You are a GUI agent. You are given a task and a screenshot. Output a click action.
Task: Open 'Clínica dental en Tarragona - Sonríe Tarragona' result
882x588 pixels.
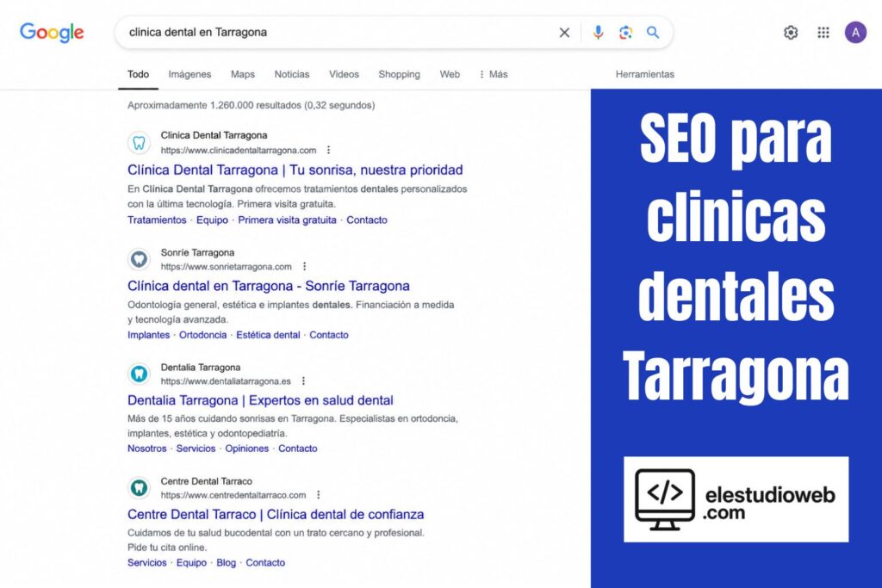(x=269, y=286)
